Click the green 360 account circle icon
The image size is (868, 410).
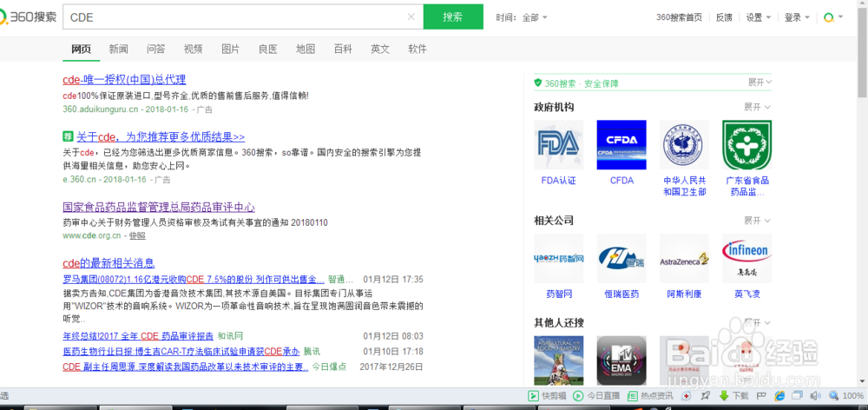829,17
